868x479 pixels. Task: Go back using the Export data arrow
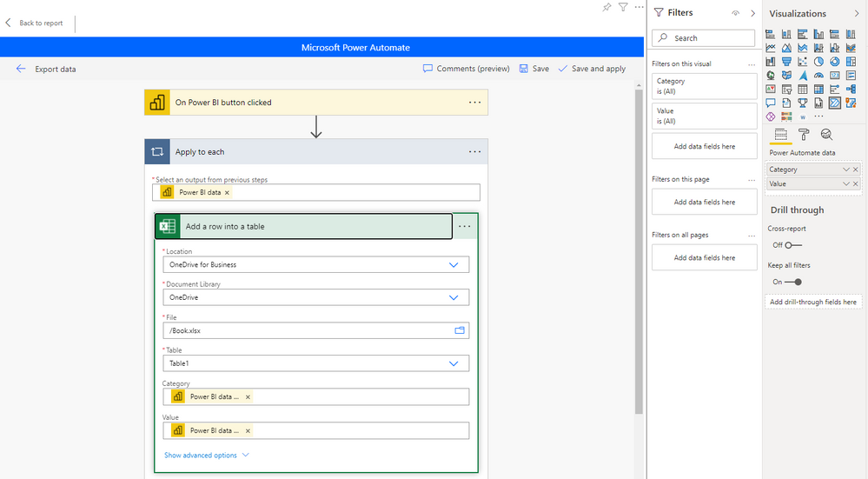tap(21, 69)
